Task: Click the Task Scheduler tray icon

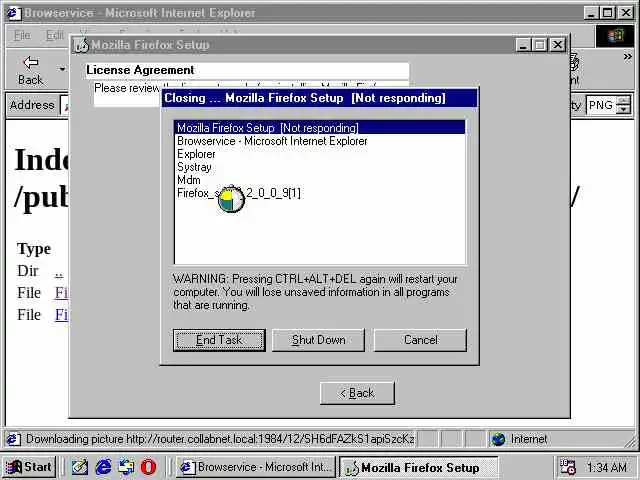Action: click(568, 467)
